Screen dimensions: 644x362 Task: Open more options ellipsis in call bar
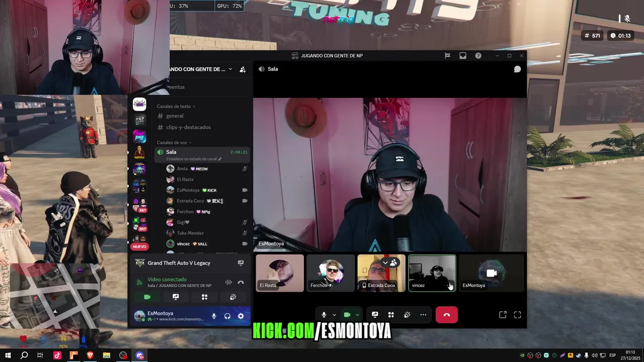point(423,315)
